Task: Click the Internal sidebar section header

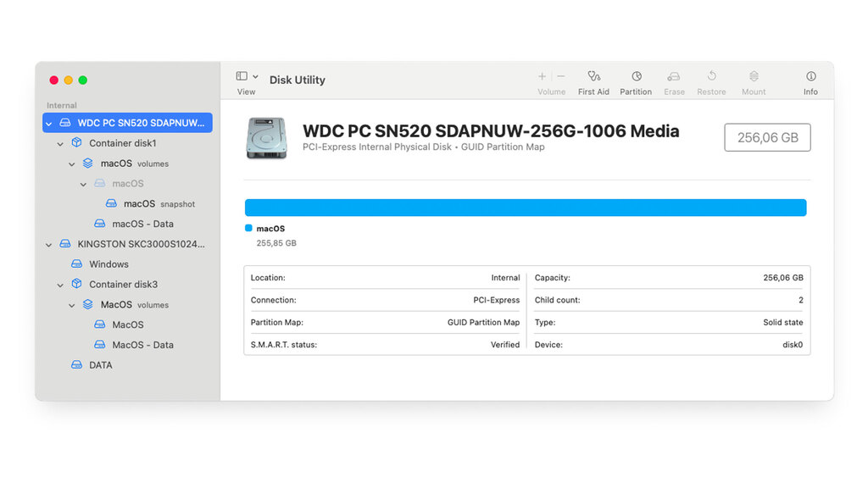Action: coord(61,105)
